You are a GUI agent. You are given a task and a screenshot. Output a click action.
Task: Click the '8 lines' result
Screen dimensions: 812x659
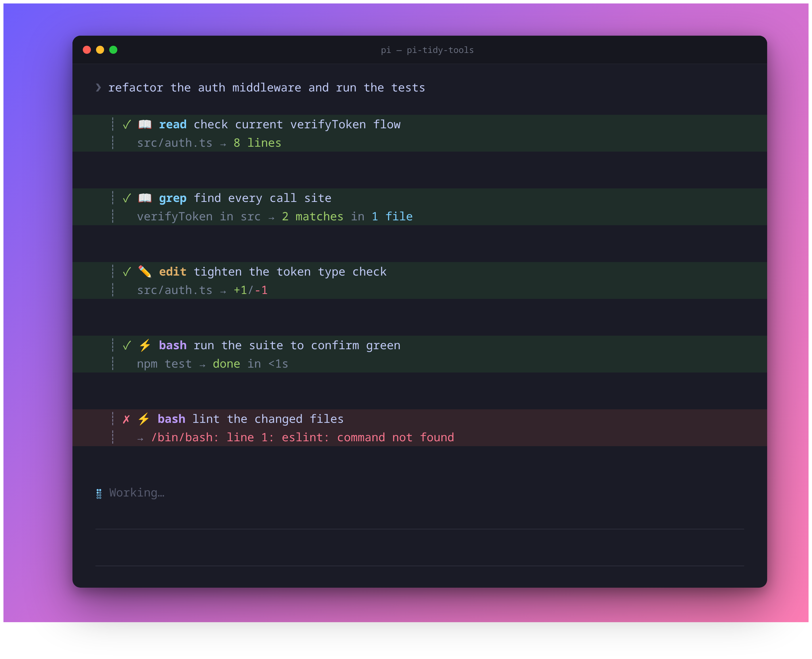(x=257, y=143)
